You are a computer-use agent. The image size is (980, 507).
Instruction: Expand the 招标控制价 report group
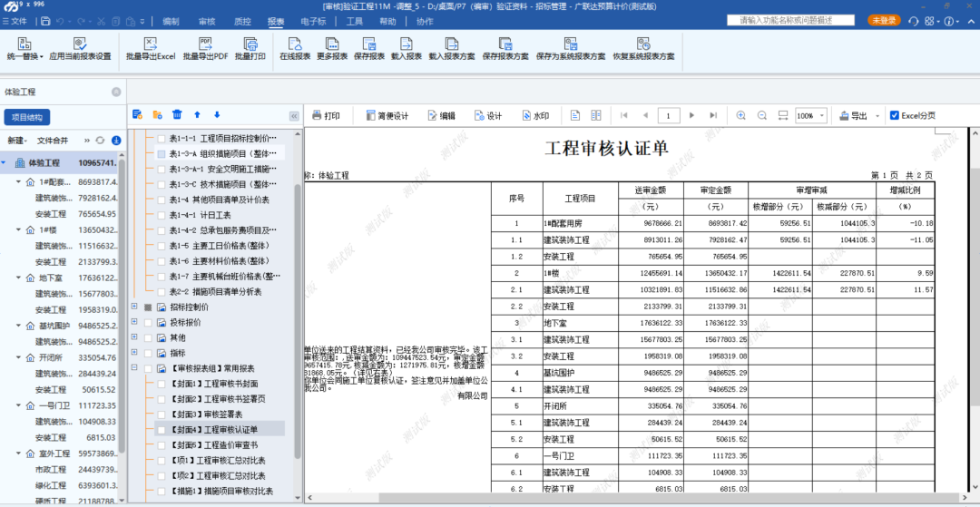pos(134,307)
